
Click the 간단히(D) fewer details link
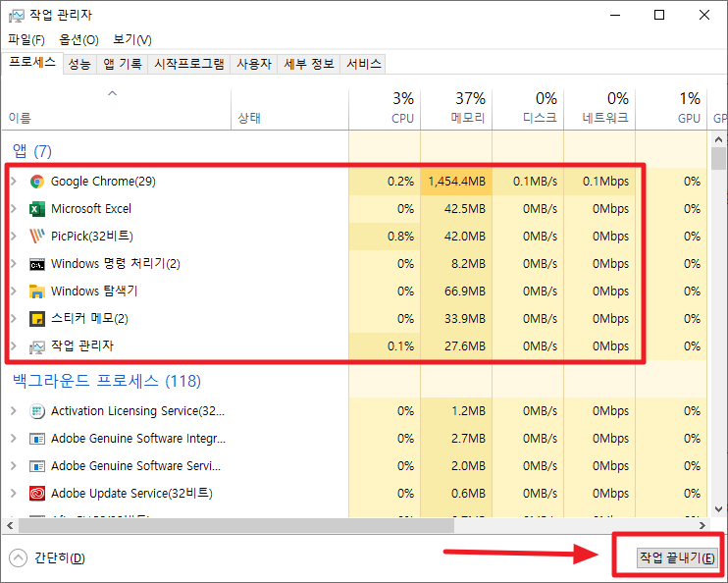[x=60, y=557]
